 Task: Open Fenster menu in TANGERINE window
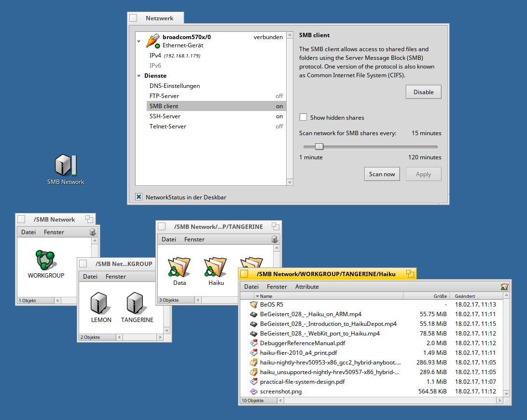point(194,239)
